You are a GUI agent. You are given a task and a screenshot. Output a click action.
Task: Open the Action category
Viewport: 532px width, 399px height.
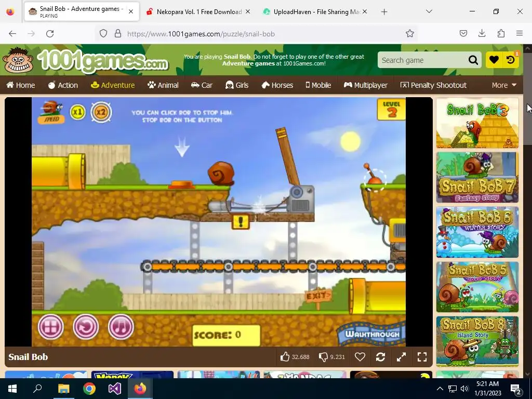(63, 85)
